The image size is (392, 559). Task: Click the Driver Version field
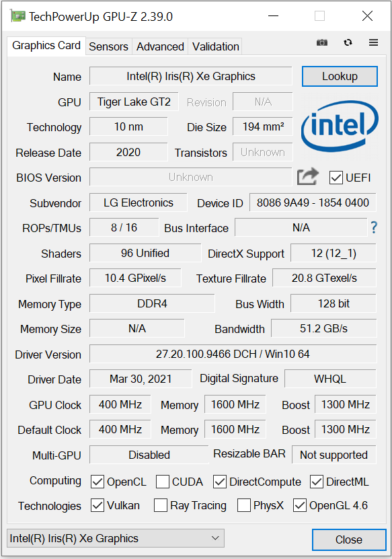tap(233, 354)
